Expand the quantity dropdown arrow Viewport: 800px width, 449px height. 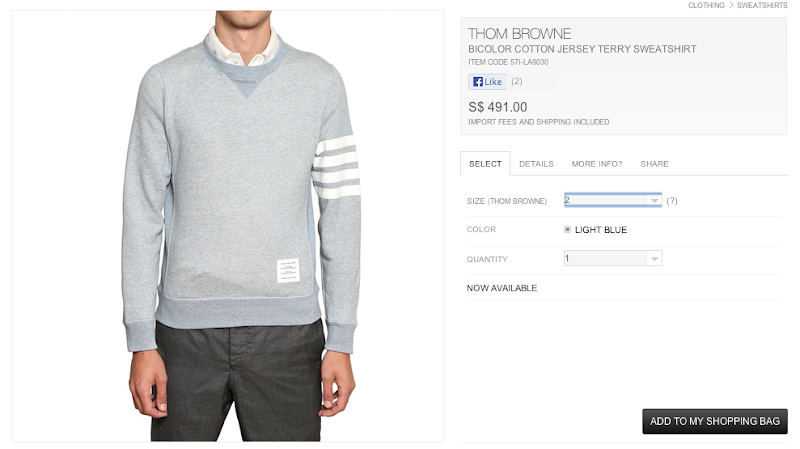[654, 259]
